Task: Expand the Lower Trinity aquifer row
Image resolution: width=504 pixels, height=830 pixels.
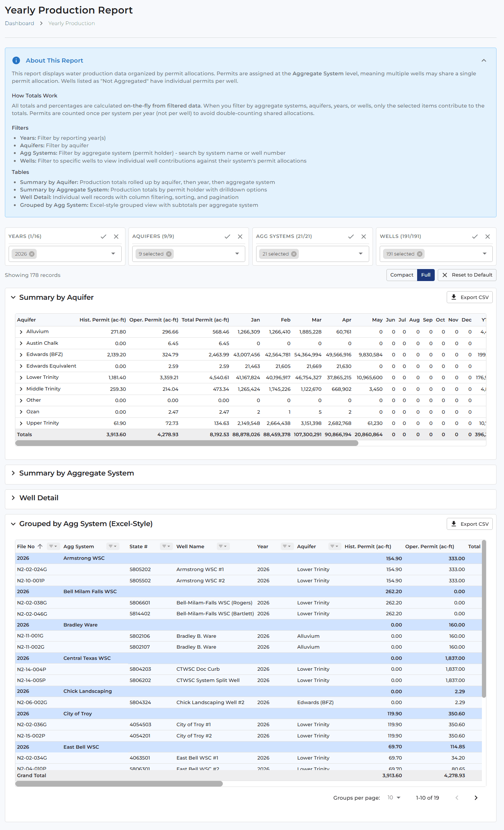Action: tap(21, 377)
